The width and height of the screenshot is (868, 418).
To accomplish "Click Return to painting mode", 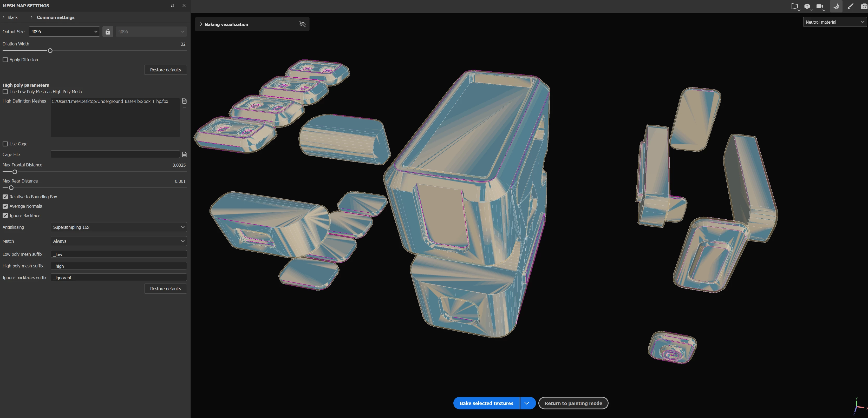I will (573, 403).
